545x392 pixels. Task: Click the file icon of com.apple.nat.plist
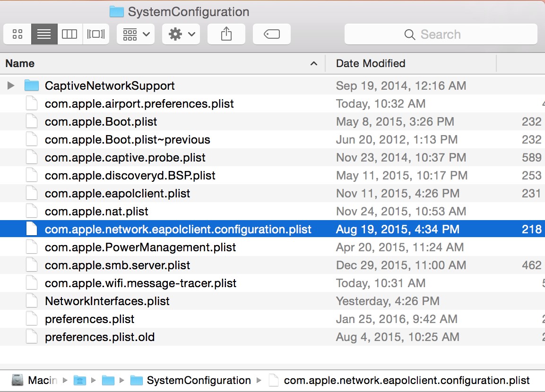point(32,211)
